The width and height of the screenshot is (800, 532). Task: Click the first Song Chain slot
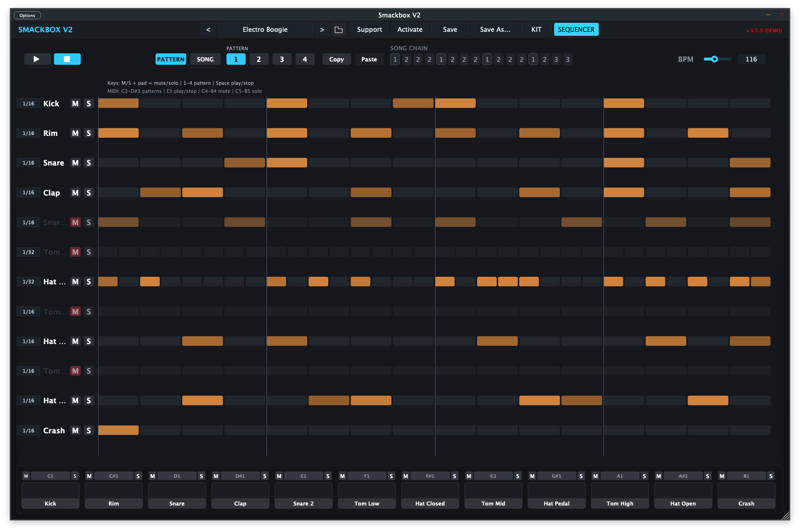tap(395, 59)
